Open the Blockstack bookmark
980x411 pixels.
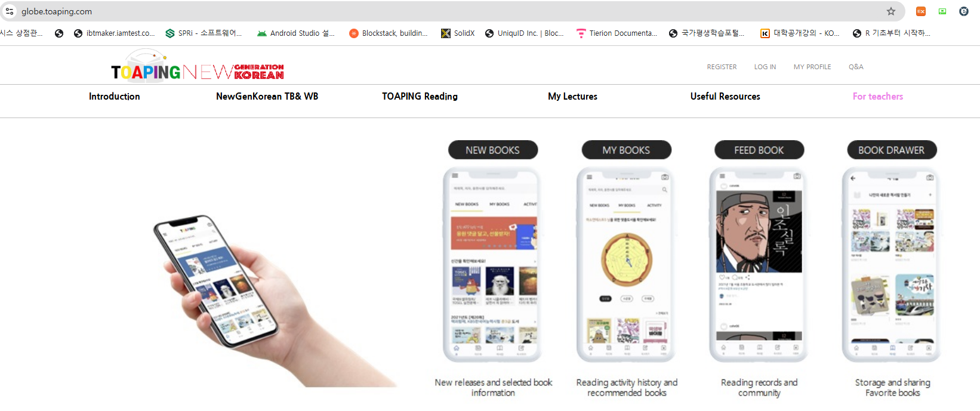click(389, 33)
